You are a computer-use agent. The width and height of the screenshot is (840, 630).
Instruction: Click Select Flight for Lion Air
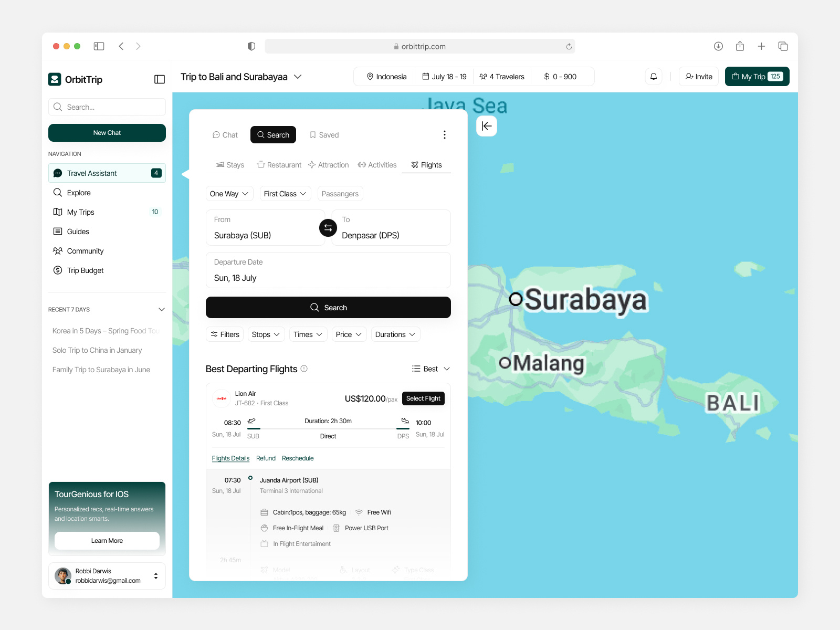pos(423,398)
